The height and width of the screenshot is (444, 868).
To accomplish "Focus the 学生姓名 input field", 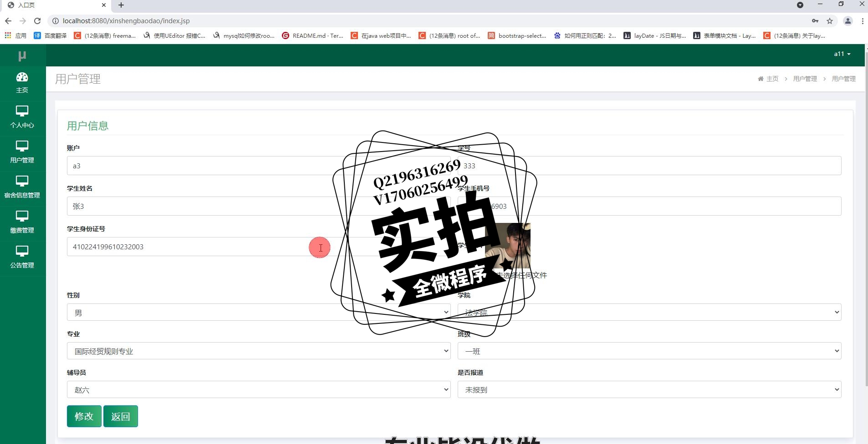I will point(259,206).
